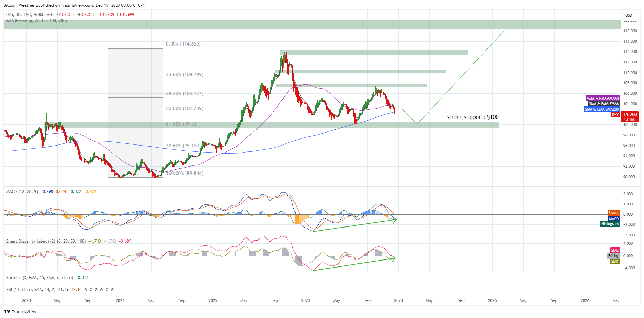Image resolution: width=644 pixels, height=318 pixels.
Task: Click the SDI1 label tag
Action: point(615,261)
